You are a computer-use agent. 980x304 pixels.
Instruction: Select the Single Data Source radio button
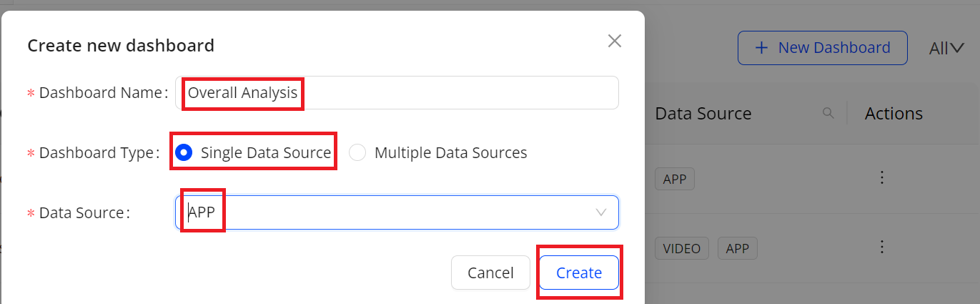[184, 153]
